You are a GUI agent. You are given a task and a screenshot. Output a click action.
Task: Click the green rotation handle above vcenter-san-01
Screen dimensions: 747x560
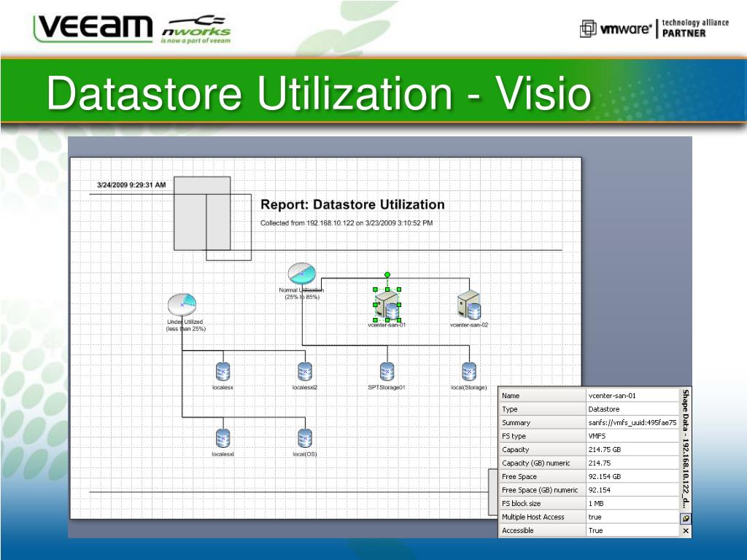(x=387, y=275)
